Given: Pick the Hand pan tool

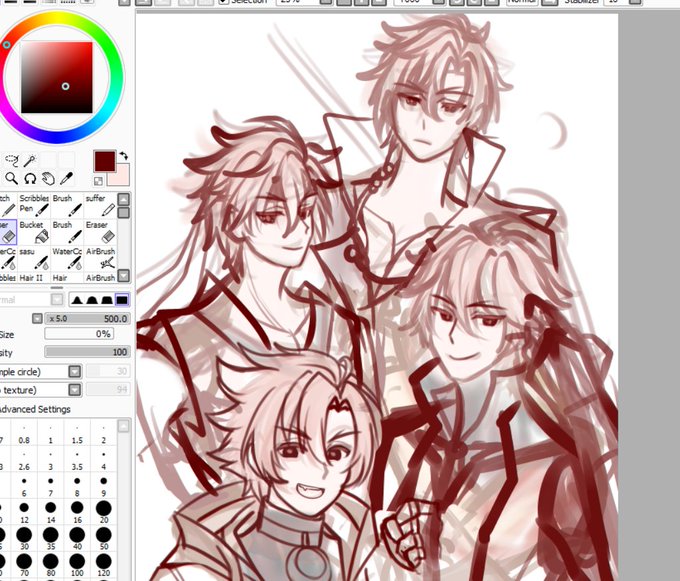Looking at the screenshot, I should point(48,178).
